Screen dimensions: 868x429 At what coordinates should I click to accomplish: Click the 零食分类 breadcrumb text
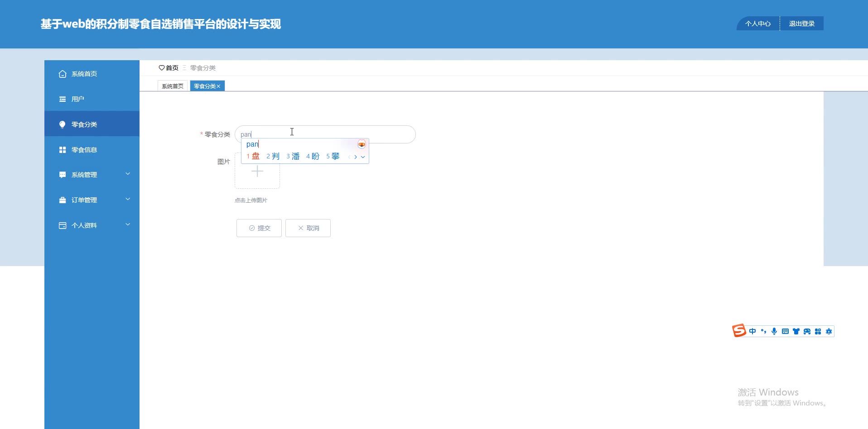pos(203,68)
